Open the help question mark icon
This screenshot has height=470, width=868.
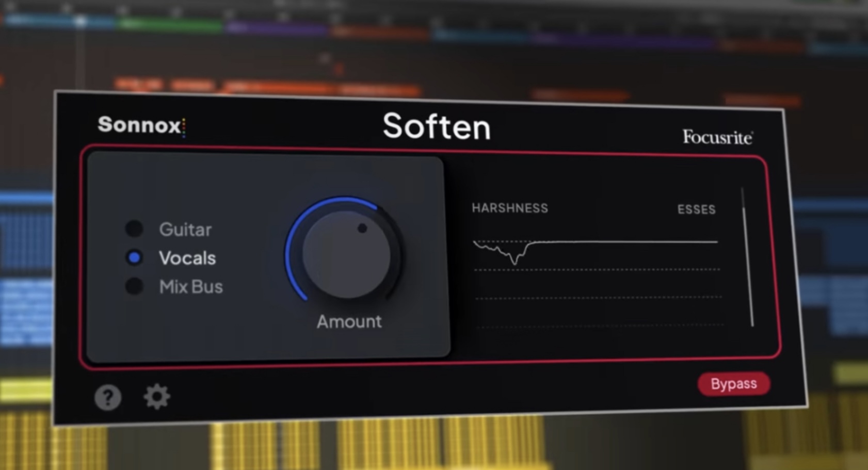click(x=107, y=397)
